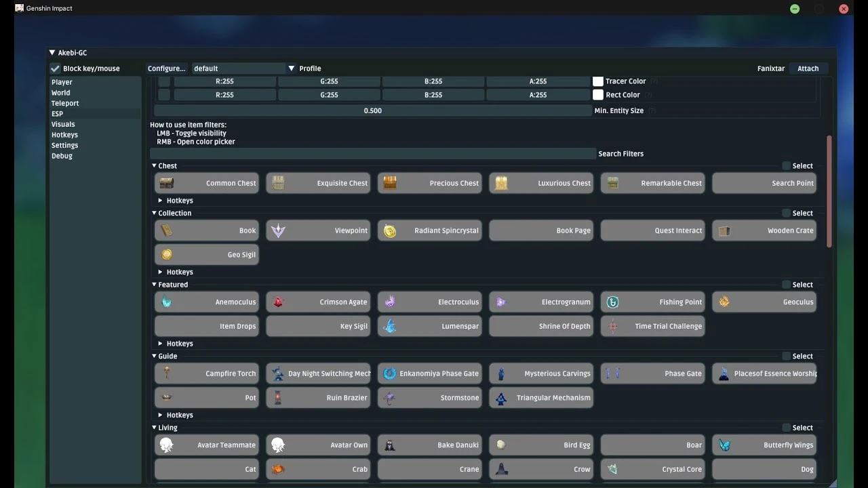Click the Electroculus icon
The height and width of the screenshot is (488, 868).
point(389,302)
